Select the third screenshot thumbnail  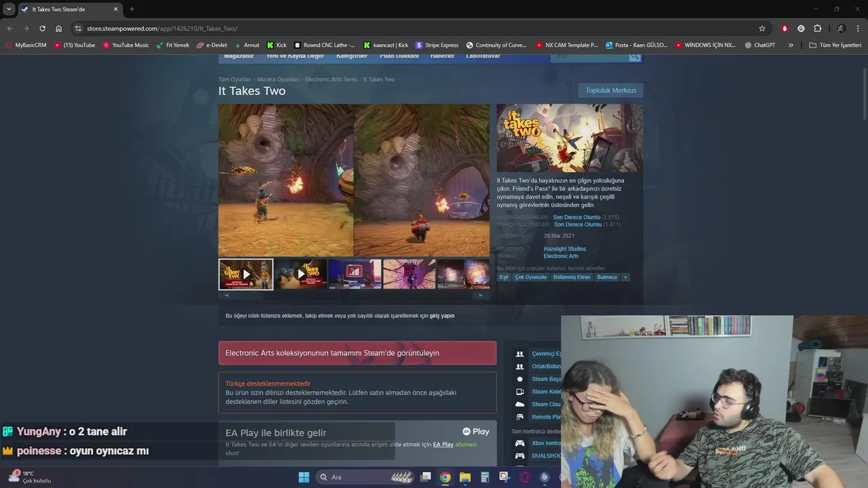click(355, 274)
